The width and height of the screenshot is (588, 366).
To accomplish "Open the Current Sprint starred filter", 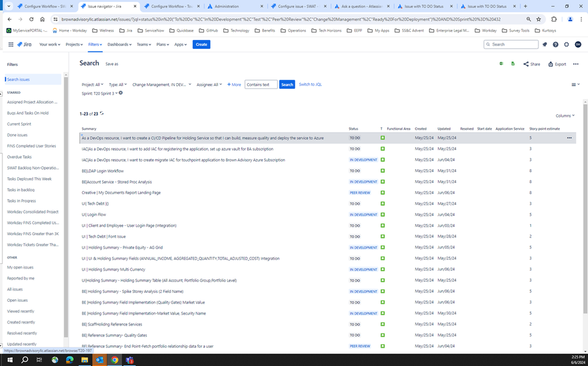I will [19, 124].
